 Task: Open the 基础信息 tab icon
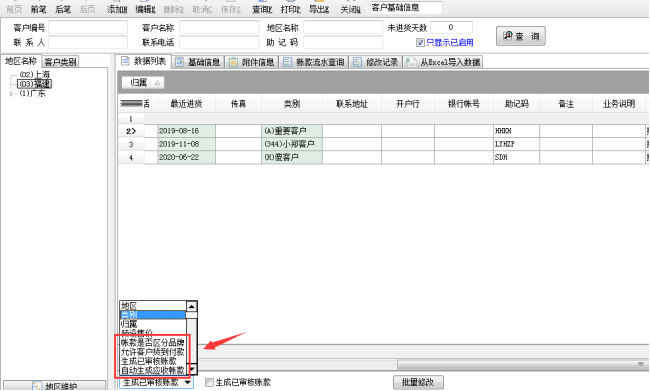pos(179,62)
